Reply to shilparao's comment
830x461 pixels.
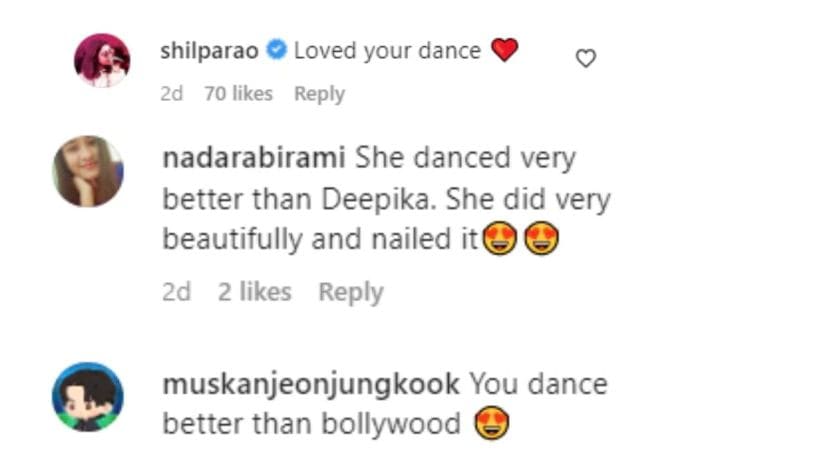coord(319,94)
